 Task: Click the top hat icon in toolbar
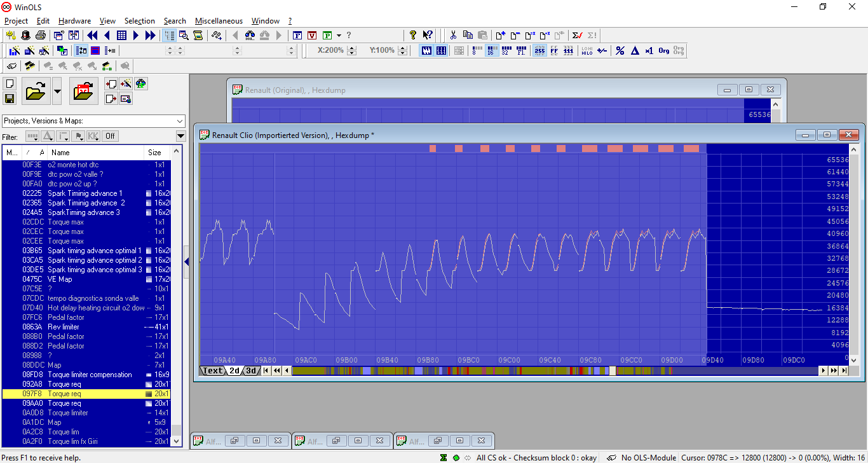coord(25,35)
